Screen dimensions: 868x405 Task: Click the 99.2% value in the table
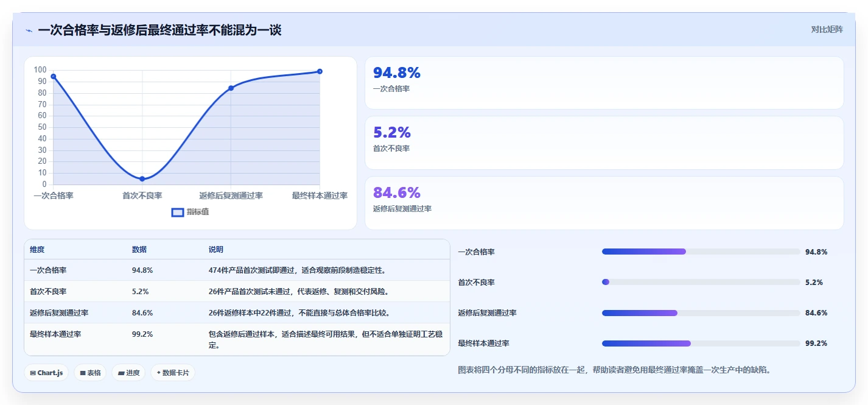point(142,334)
